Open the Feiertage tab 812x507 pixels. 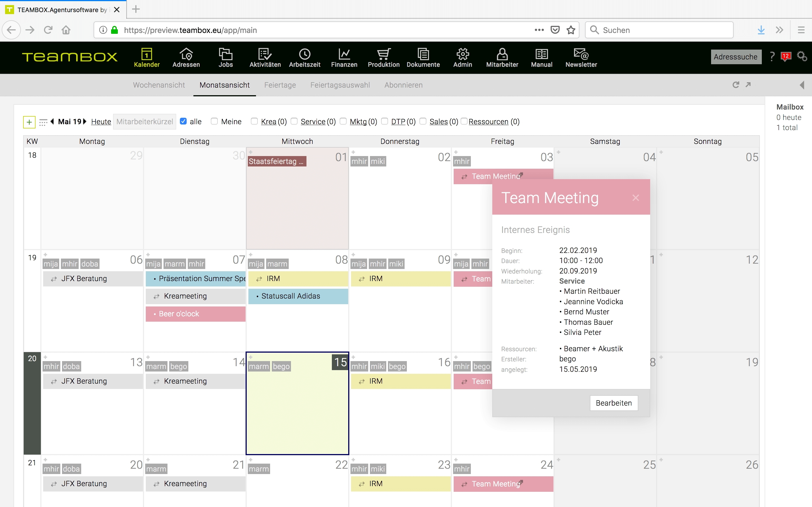click(x=280, y=85)
